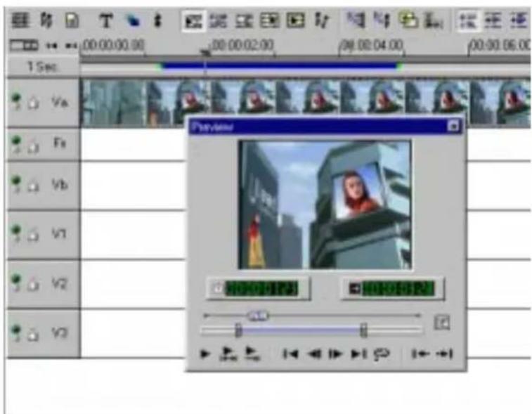Click the blue preview range bar on timeline
This screenshot has height=414, width=532.
tap(280, 65)
